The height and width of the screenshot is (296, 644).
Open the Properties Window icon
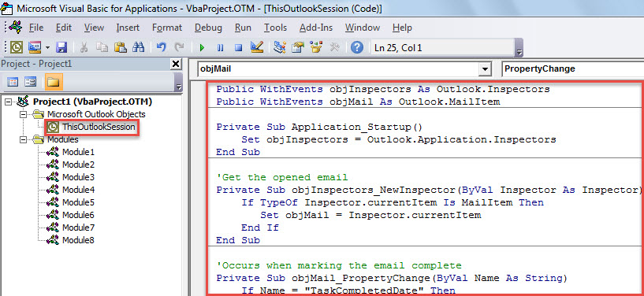click(x=298, y=47)
